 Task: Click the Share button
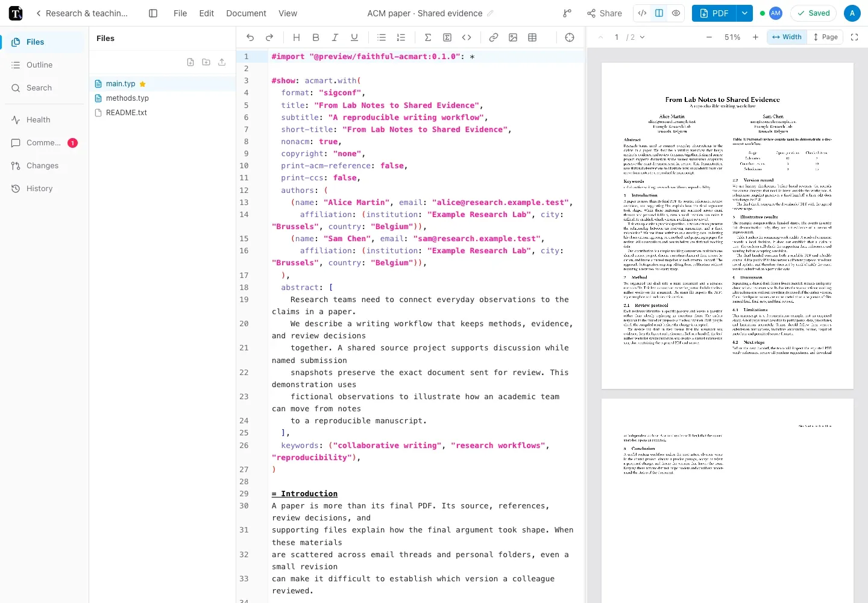click(x=605, y=13)
